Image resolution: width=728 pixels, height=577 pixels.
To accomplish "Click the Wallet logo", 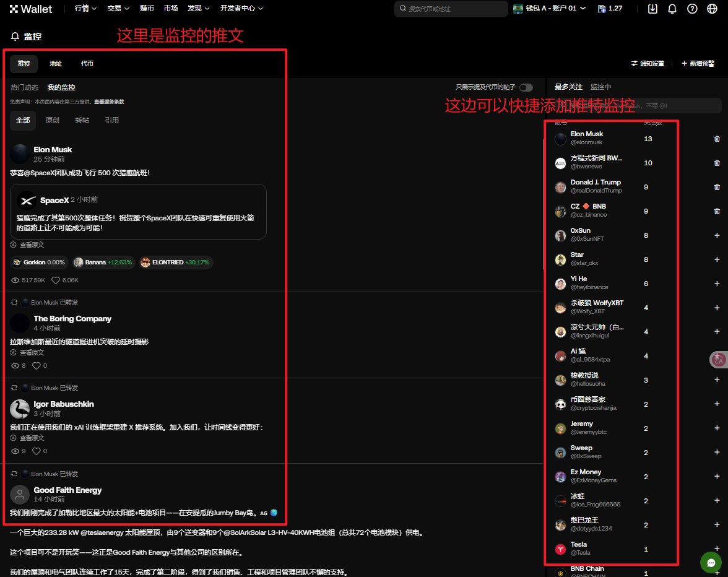I will click(31, 9).
